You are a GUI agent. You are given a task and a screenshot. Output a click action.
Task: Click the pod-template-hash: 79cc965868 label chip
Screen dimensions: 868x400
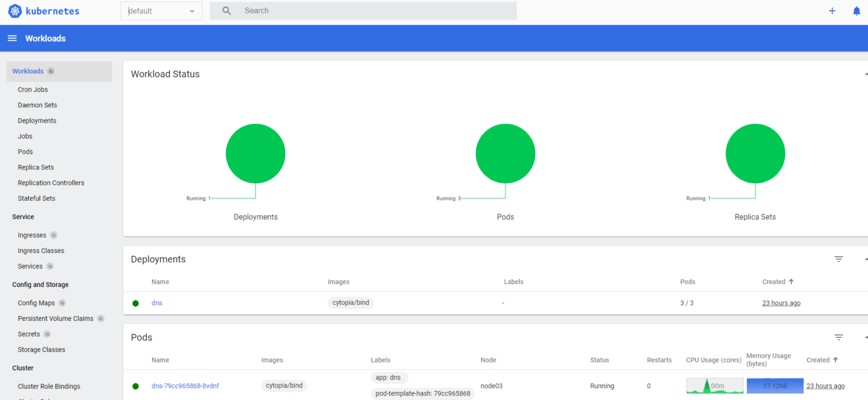tap(423, 394)
